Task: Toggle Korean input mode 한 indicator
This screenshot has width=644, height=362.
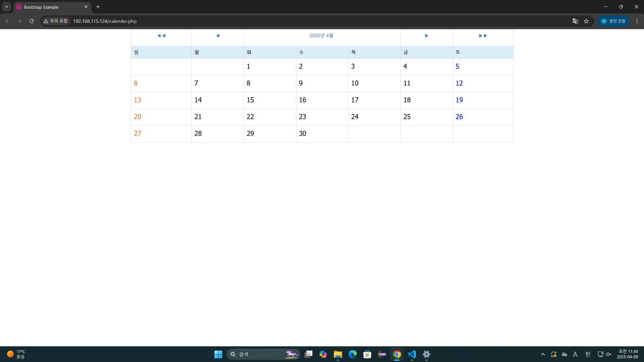Action: pyautogui.click(x=588, y=354)
